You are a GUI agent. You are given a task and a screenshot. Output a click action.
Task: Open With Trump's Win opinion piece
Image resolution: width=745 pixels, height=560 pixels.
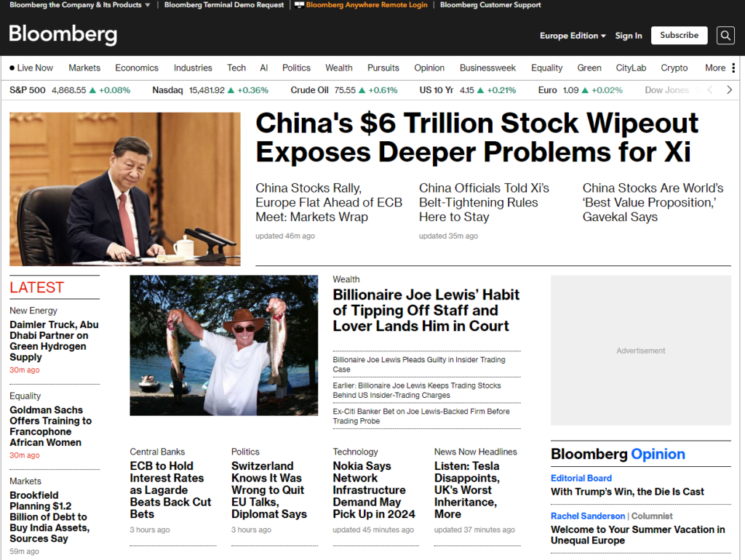[627, 492]
